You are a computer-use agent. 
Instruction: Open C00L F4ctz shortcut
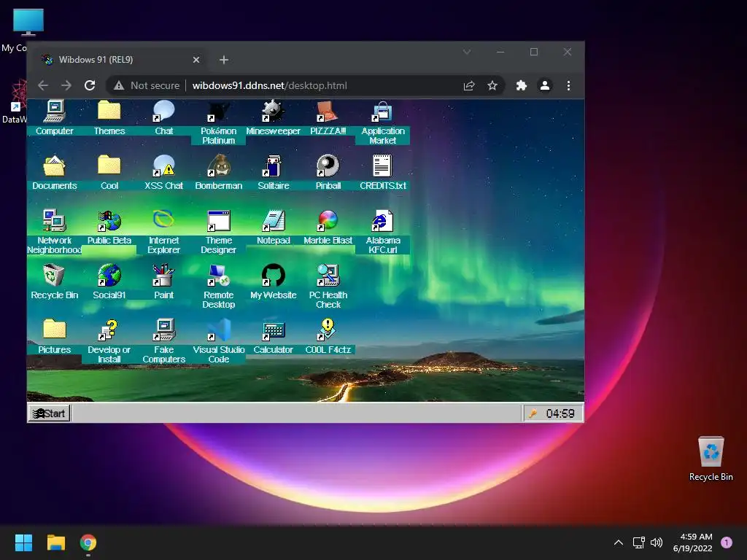point(328,337)
